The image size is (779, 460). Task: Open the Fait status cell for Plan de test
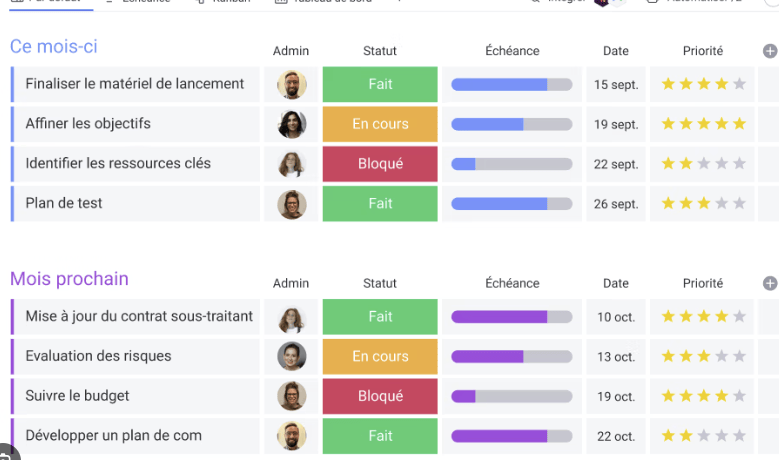[x=380, y=204]
